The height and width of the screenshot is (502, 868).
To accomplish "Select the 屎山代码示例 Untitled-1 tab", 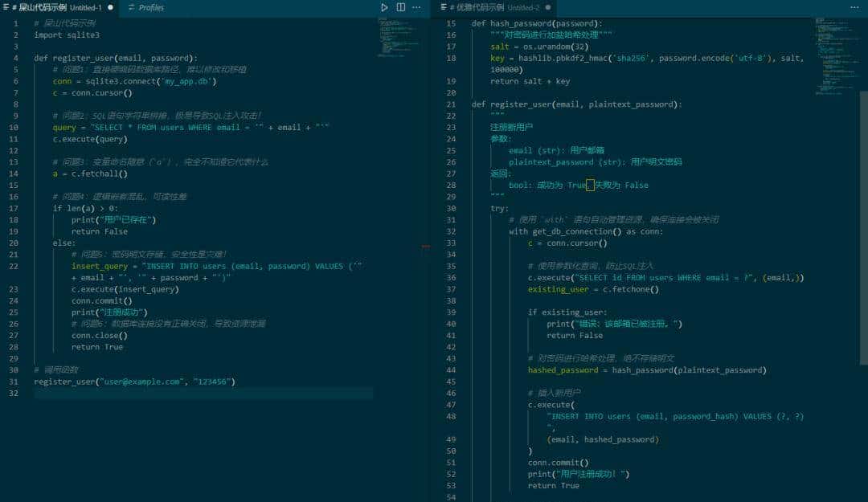I will tap(56, 7).
